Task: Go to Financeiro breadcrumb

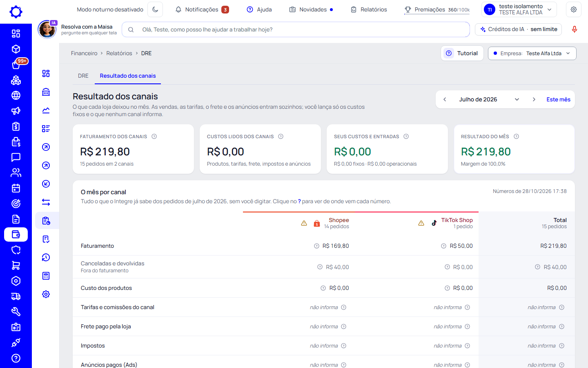Action: (84, 53)
